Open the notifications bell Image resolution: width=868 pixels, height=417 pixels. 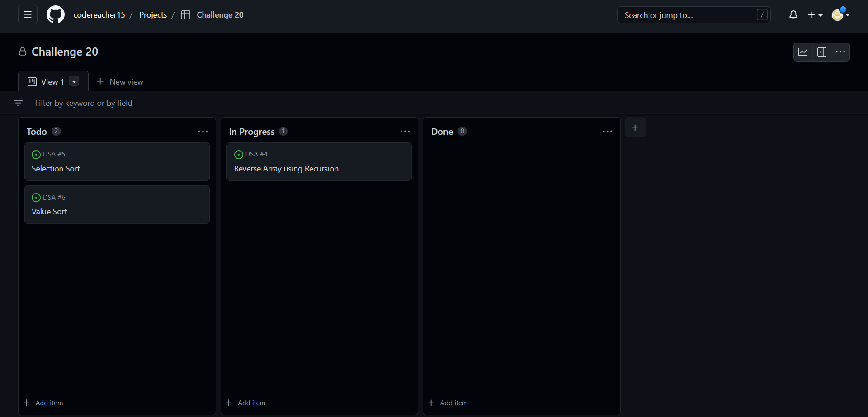(793, 14)
